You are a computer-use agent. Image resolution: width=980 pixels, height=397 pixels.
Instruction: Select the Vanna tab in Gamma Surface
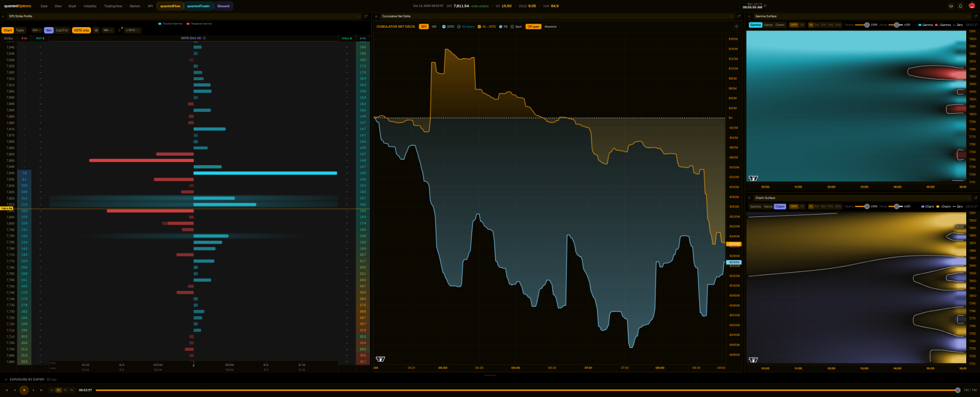(x=768, y=25)
